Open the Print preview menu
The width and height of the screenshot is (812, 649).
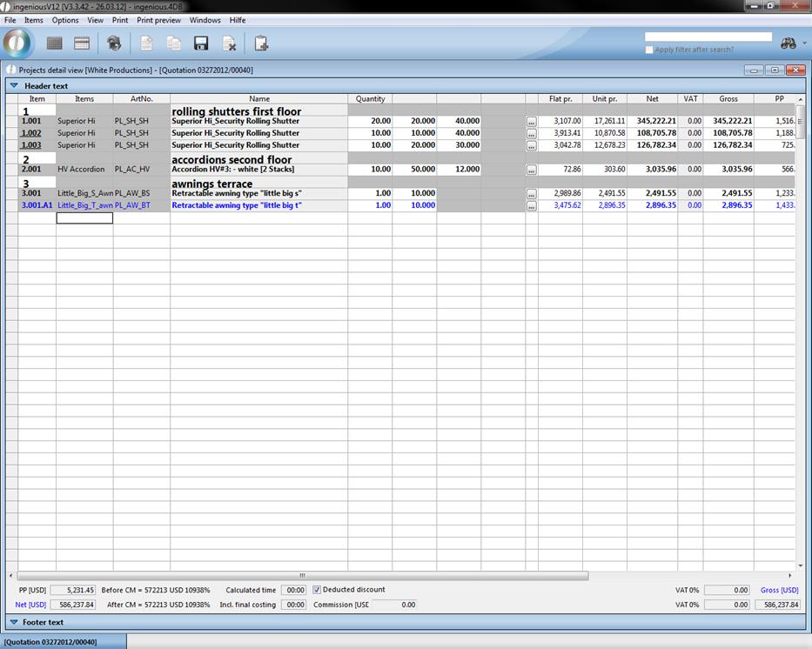(x=158, y=20)
